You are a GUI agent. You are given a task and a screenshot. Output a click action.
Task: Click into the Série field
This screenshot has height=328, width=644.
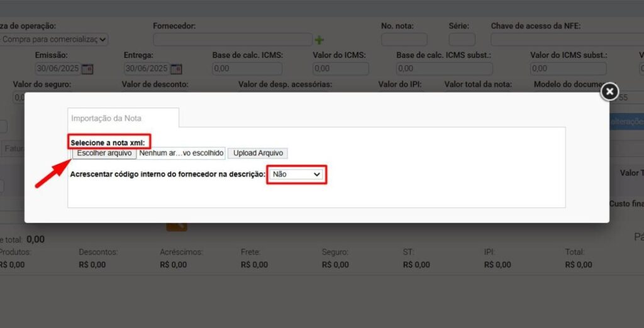point(462,40)
